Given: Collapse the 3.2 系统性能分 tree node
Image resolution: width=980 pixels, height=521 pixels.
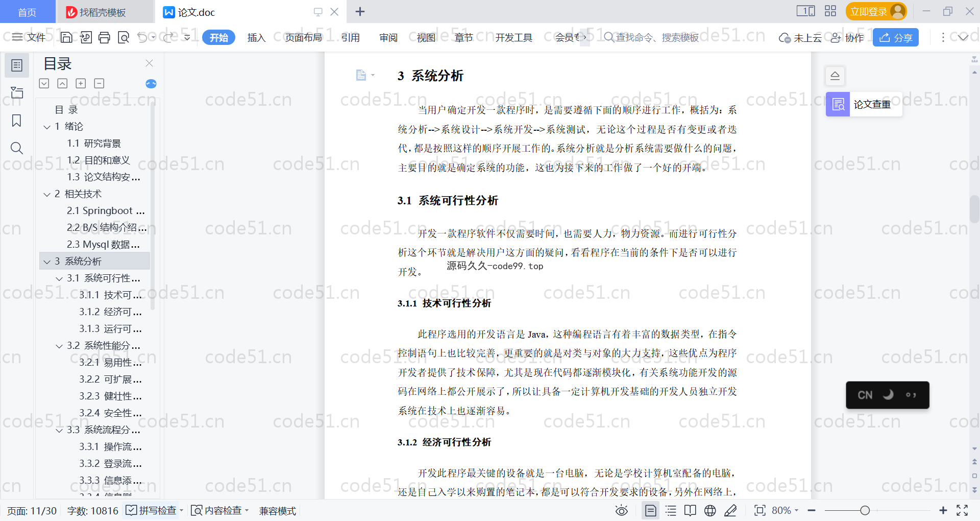Looking at the screenshot, I should [x=59, y=346].
